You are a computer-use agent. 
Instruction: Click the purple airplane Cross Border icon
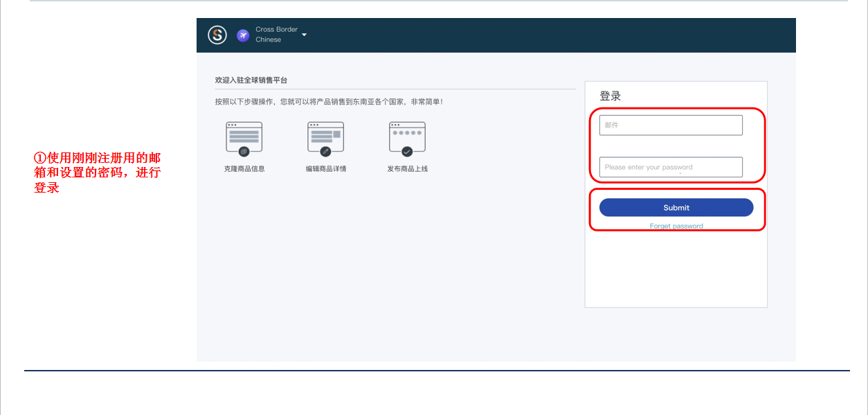tap(243, 35)
